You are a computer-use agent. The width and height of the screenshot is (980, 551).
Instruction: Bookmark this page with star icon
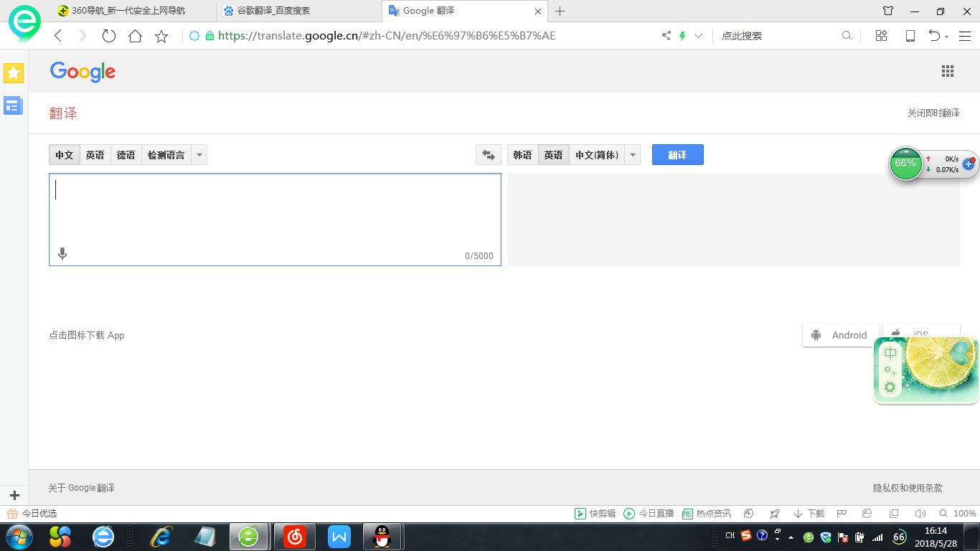[x=161, y=36]
